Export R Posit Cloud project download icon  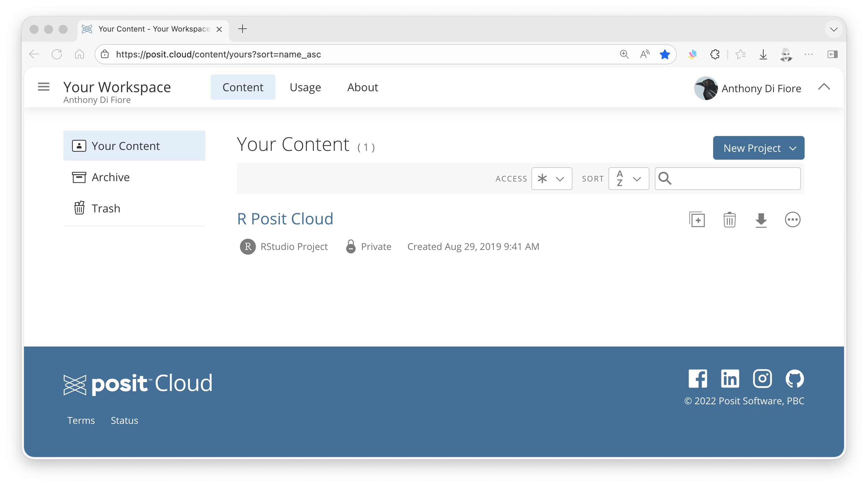pos(761,220)
